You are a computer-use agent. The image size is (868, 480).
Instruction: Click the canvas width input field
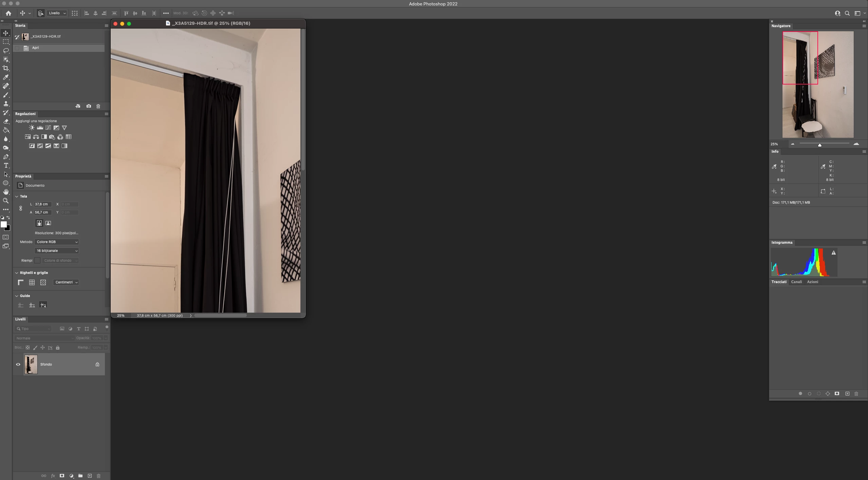[43, 204]
